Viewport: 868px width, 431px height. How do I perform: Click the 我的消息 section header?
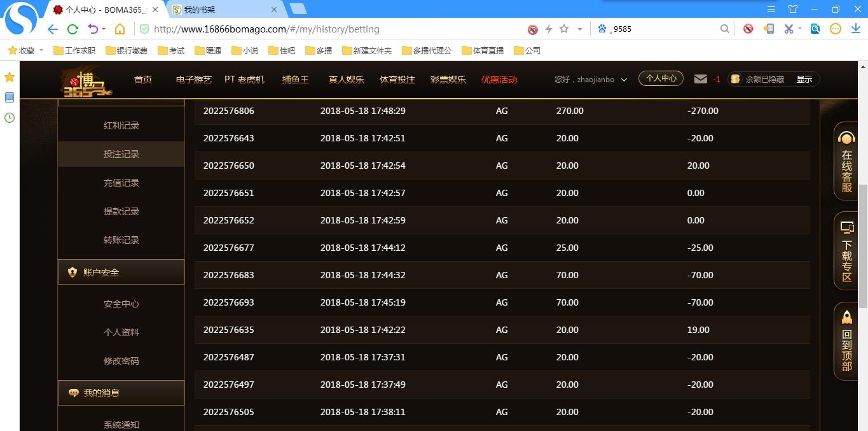pyautogui.click(x=121, y=393)
